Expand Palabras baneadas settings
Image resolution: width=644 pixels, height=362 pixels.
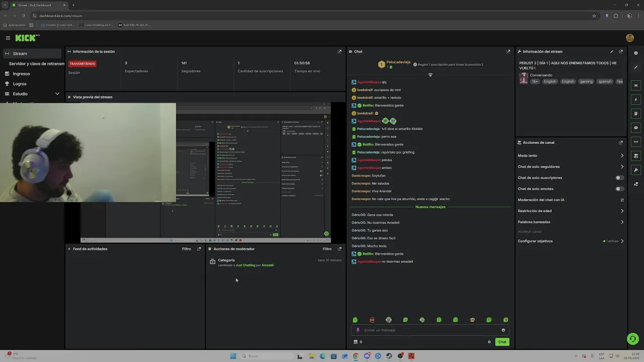[622, 222]
